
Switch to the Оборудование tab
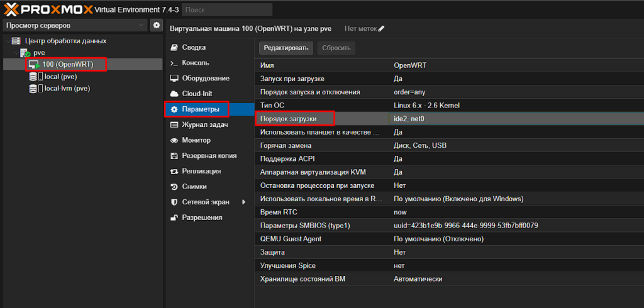click(210, 79)
